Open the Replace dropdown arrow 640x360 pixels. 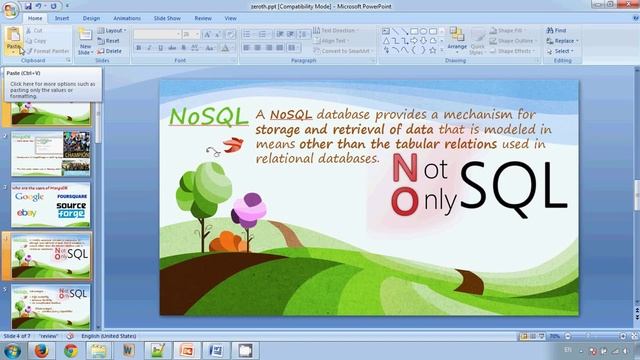577,41
